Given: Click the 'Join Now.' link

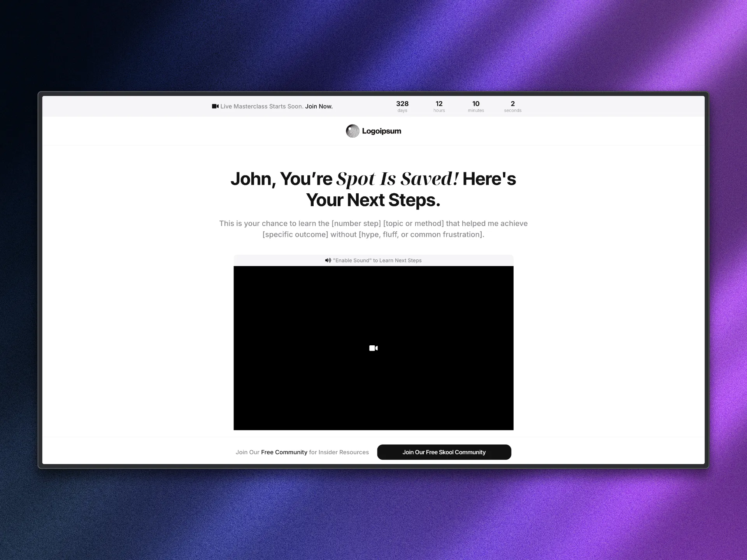Looking at the screenshot, I should (319, 106).
